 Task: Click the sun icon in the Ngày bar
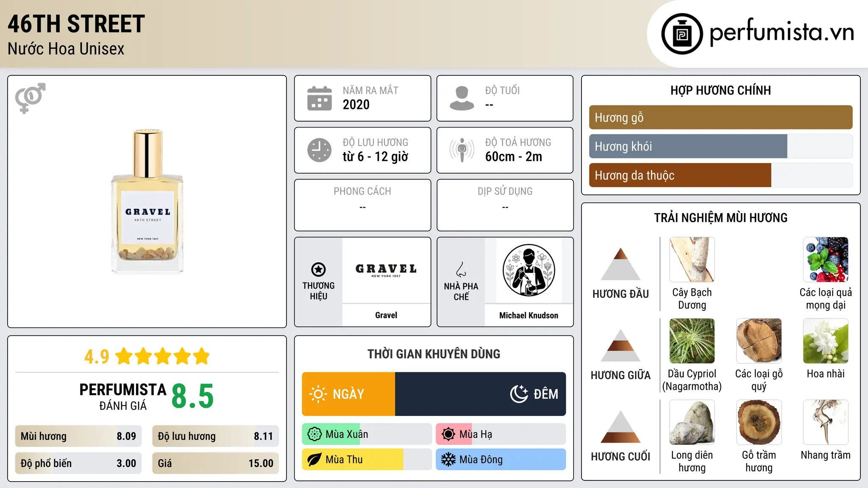(x=318, y=394)
